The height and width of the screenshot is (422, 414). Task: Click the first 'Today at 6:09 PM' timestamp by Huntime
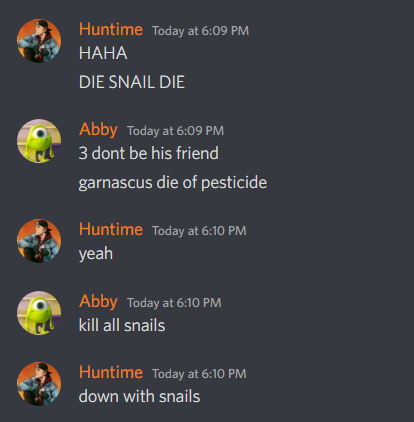[201, 31]
